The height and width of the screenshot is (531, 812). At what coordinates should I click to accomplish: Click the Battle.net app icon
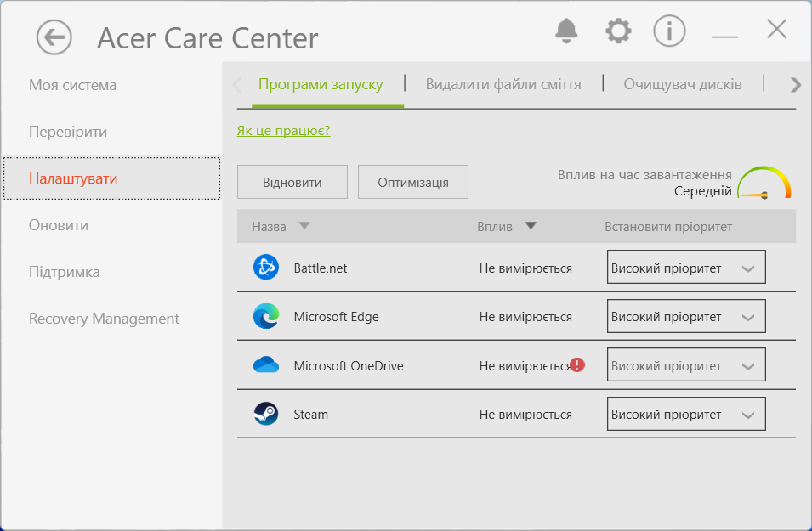pos(266,268)
